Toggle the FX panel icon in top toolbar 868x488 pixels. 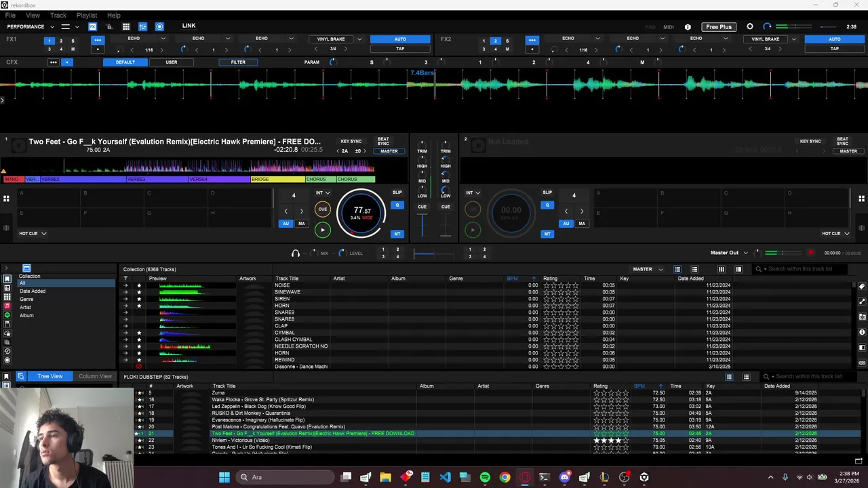point(92,26)
